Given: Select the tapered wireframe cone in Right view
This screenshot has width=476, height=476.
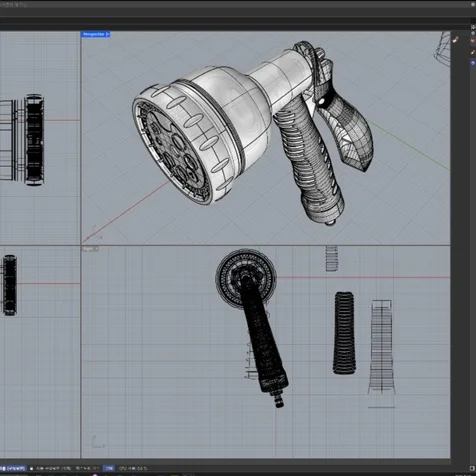Looking at the screenshot, I should click(382, 347).
